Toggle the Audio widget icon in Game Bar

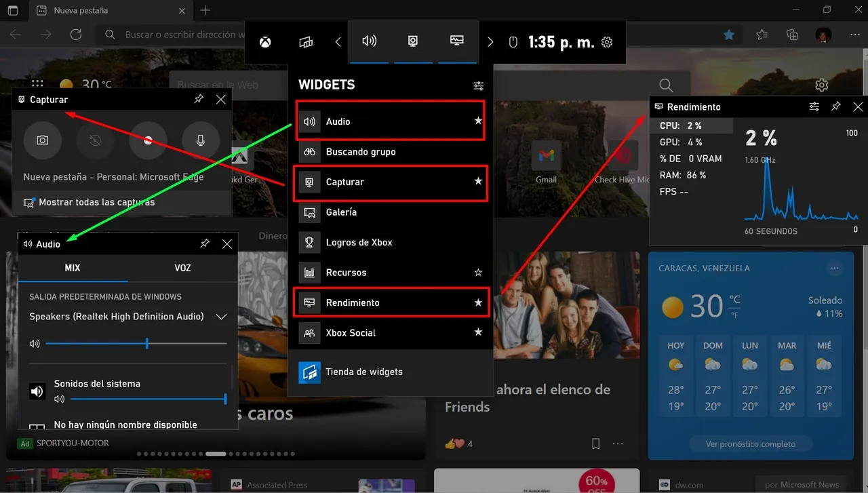click(369, 41)
